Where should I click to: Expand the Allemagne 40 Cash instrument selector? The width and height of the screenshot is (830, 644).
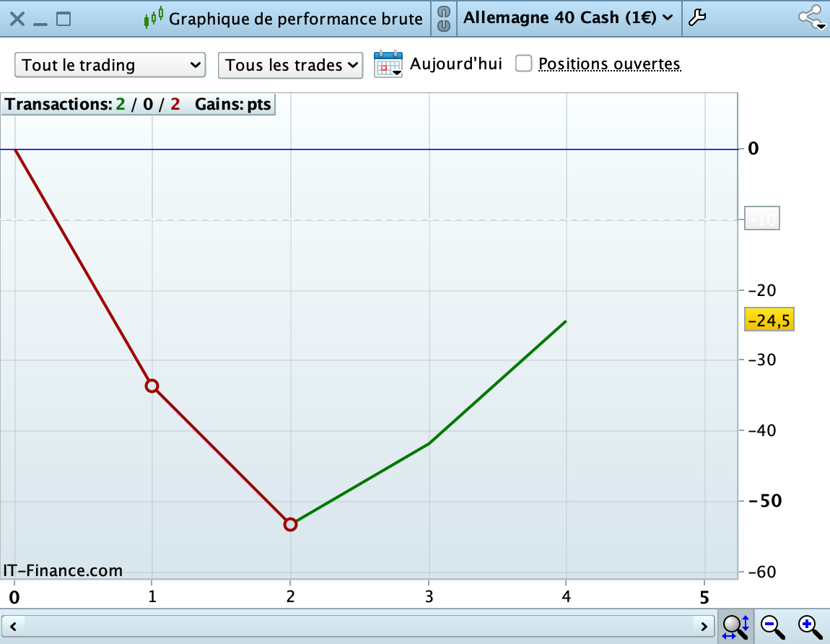pyautogui.click(x=568, y=18)
